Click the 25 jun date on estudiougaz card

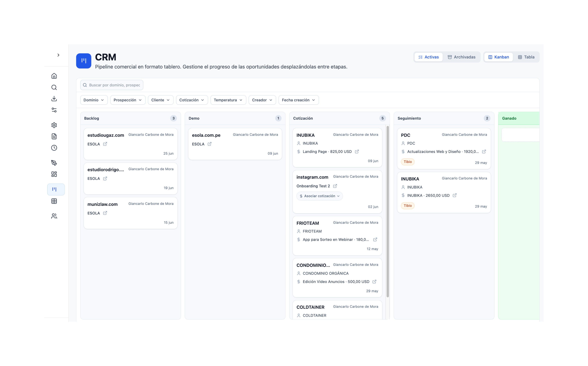click(x=168, y=153)
